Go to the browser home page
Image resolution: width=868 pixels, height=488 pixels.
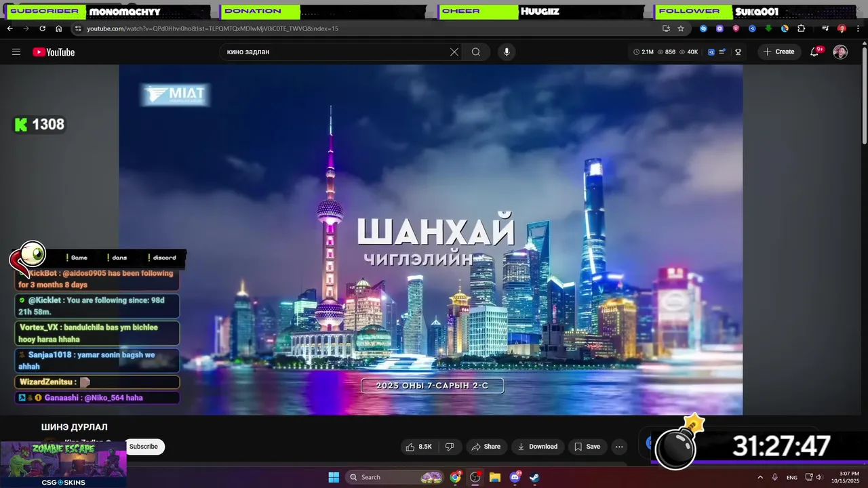click(x=58, y=28)
